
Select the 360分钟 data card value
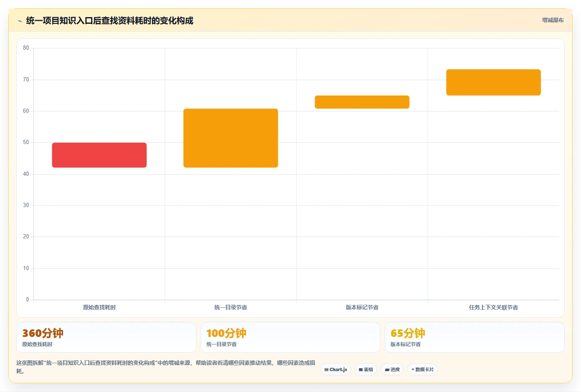43,333
